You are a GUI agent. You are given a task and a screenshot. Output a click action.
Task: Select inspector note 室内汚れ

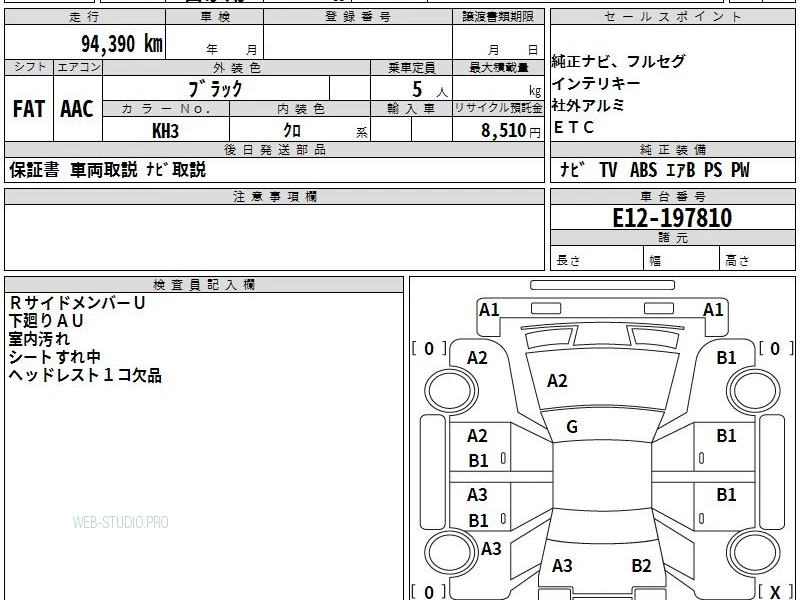(x=39, y=339)
